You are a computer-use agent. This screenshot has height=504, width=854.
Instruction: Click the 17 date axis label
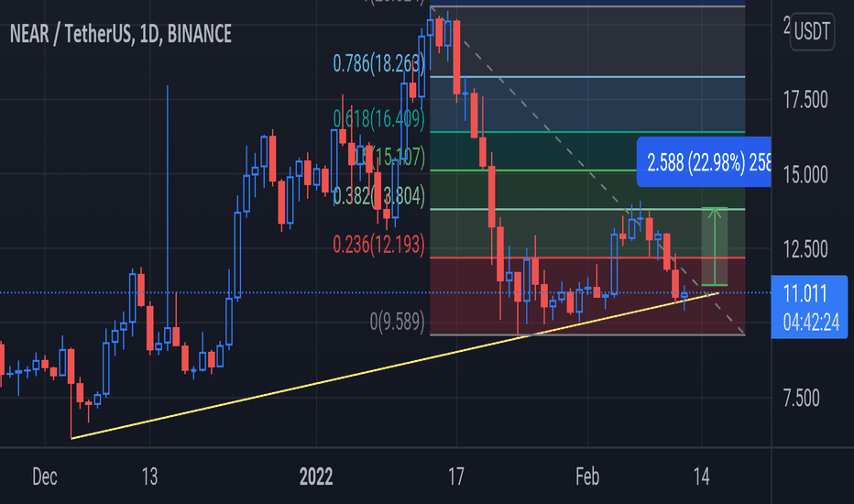[456, 477]
